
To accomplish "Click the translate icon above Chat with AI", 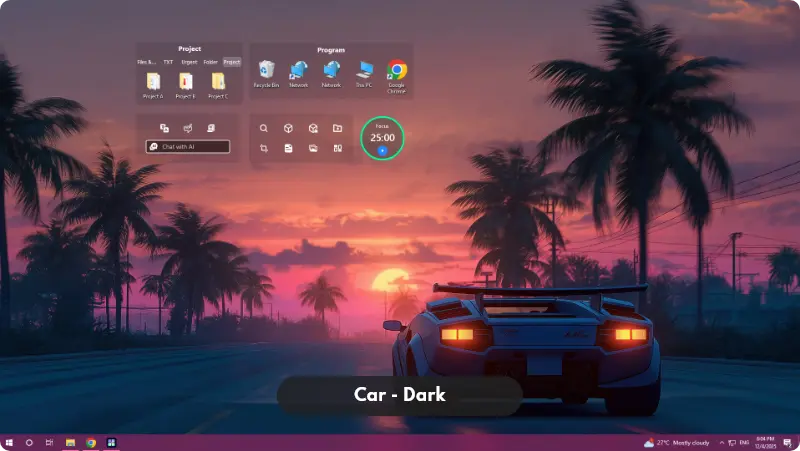I will pyautogui.click(x=164, y=128).
